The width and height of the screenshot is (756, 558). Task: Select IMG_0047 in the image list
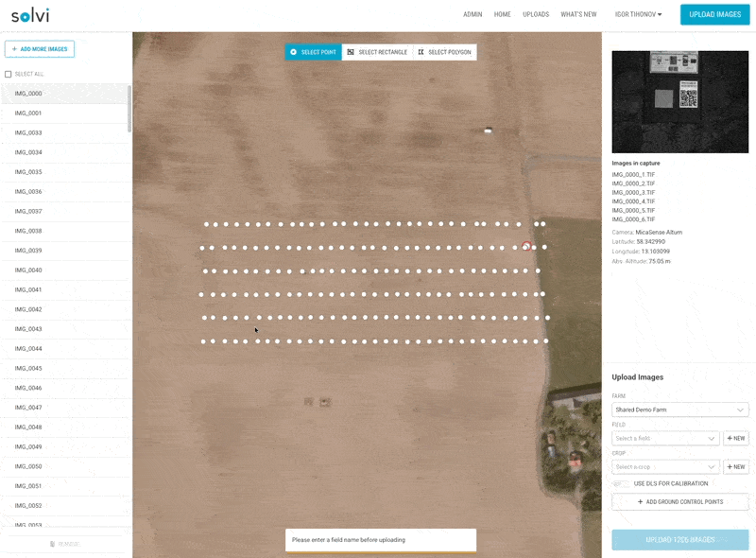tap(65, 408)
